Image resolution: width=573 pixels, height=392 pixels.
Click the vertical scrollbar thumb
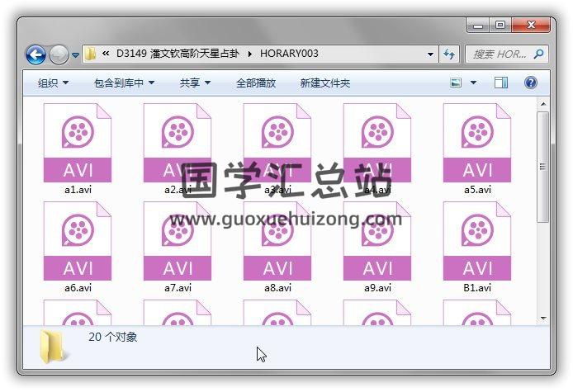(x=543, y=167)
